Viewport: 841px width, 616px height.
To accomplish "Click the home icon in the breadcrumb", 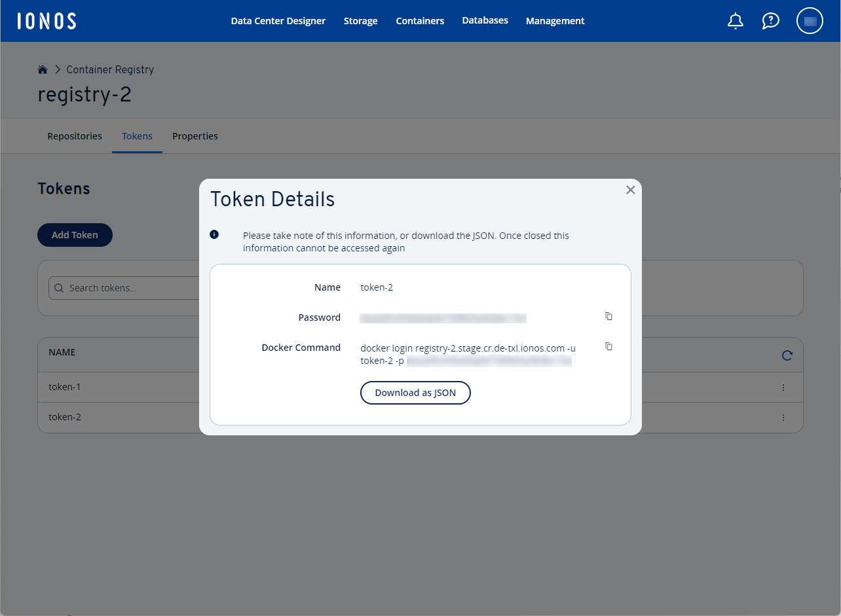I will coord(43,69).
